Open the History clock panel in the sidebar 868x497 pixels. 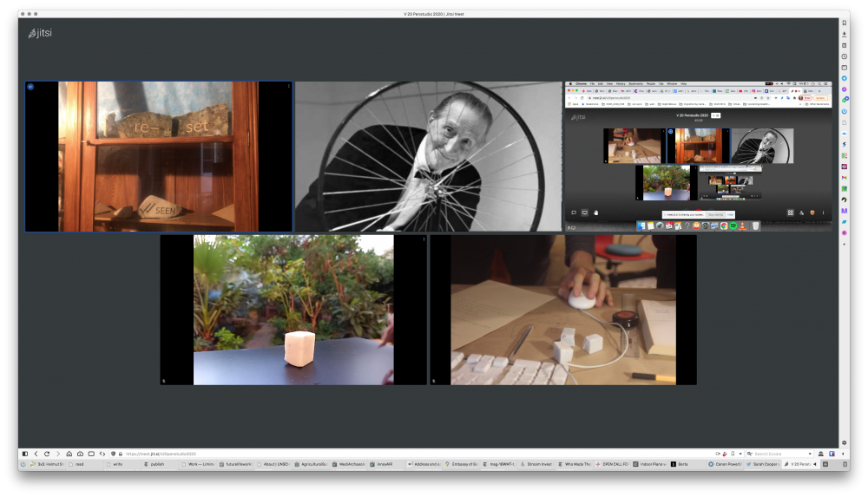pos(845,56)
